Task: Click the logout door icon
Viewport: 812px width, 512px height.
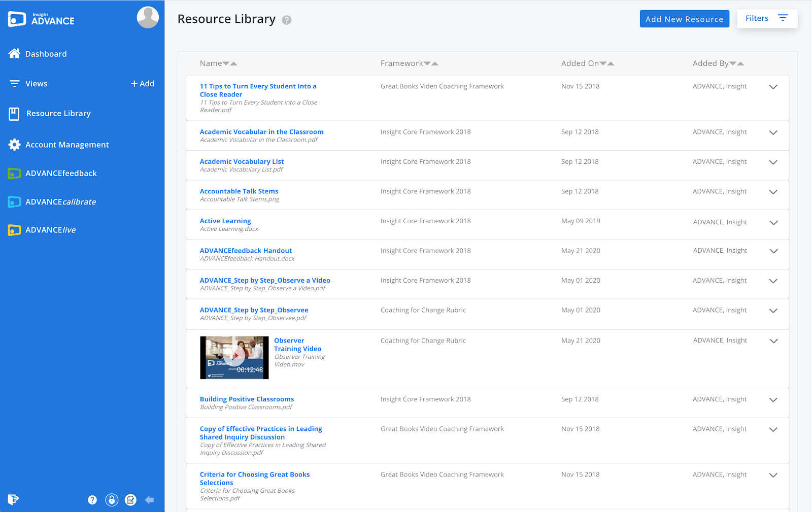Action: coord(13,499)
